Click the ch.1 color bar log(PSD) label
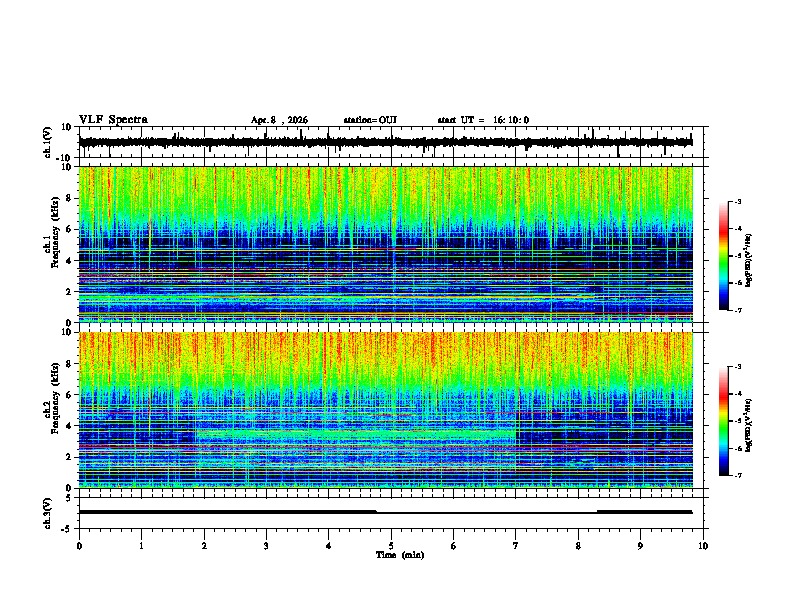This screenshot has height=612, width=792. click(749, 260)
